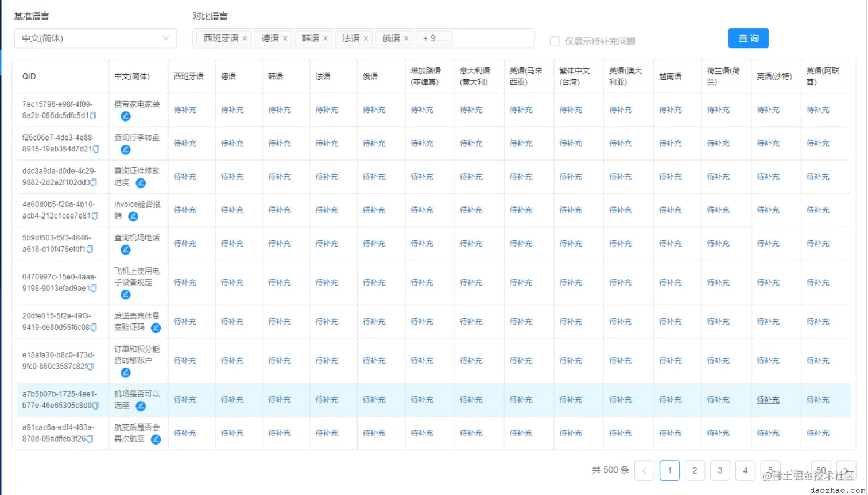The image size is (868, 495).
Task: Open editor for invoice能否报销
Action: coord(133,216)
